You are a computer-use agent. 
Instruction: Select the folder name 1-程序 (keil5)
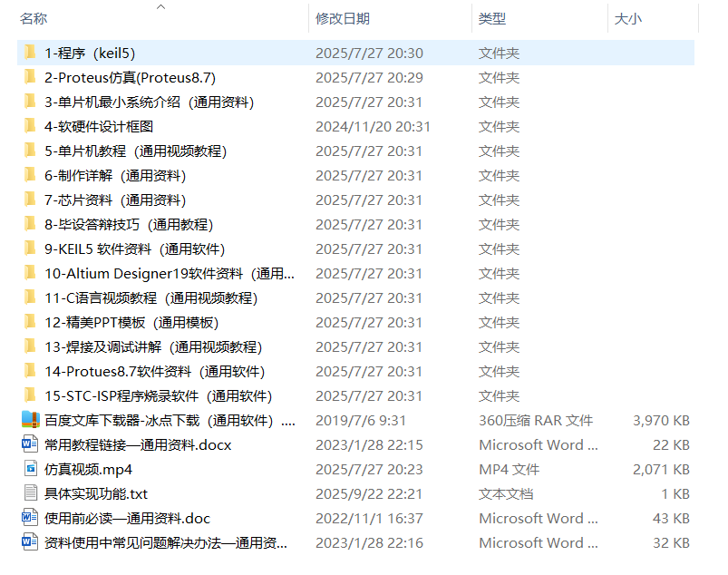point(90,53)
